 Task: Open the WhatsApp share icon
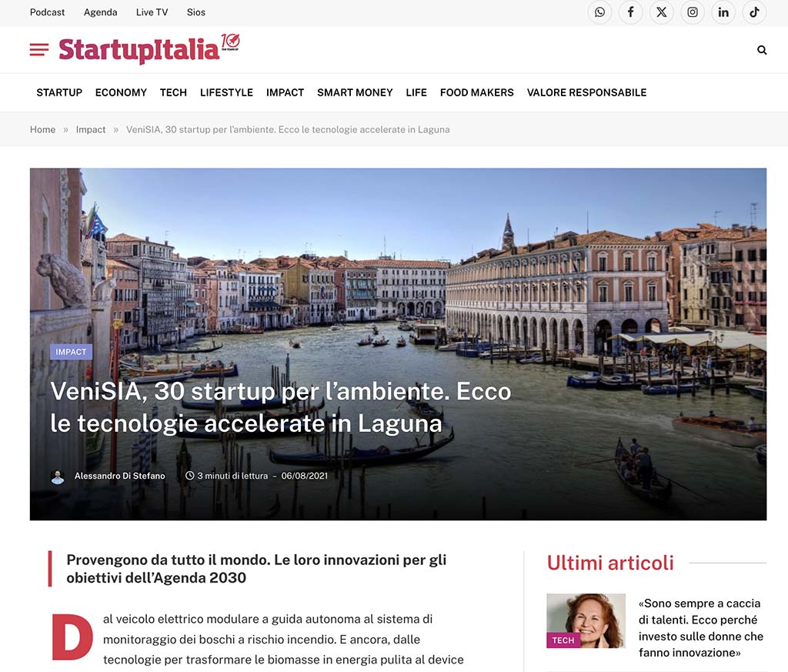point(599,12)
